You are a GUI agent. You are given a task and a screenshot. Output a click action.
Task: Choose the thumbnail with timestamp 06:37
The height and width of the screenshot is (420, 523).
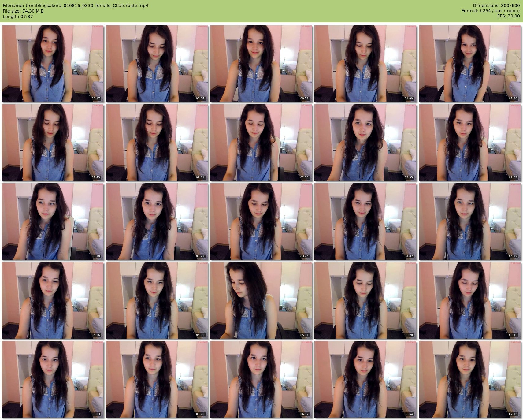point(261,379)
